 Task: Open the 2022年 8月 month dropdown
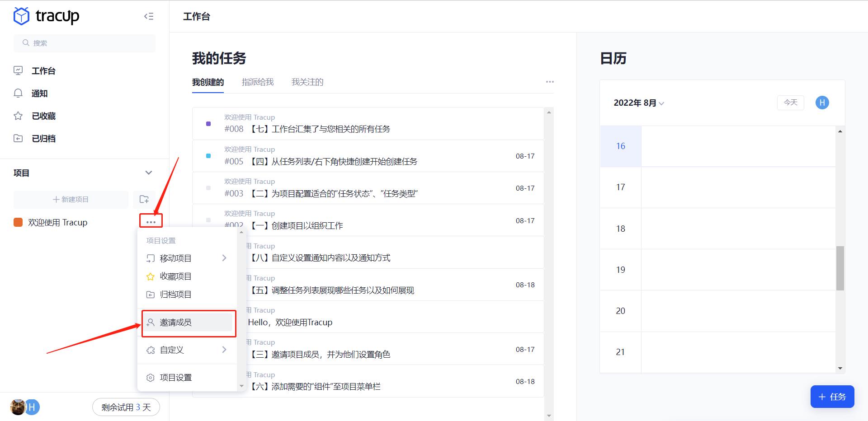click(639, 103)
